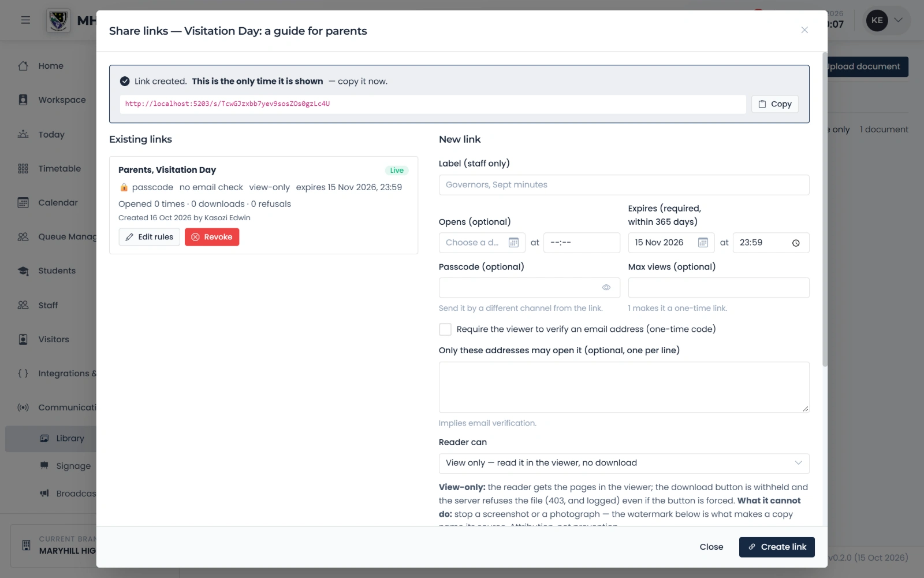This screenshot has width=924, height=578.
Task: Expand the Reader can dropdown
Action: (x=624, y=463)
